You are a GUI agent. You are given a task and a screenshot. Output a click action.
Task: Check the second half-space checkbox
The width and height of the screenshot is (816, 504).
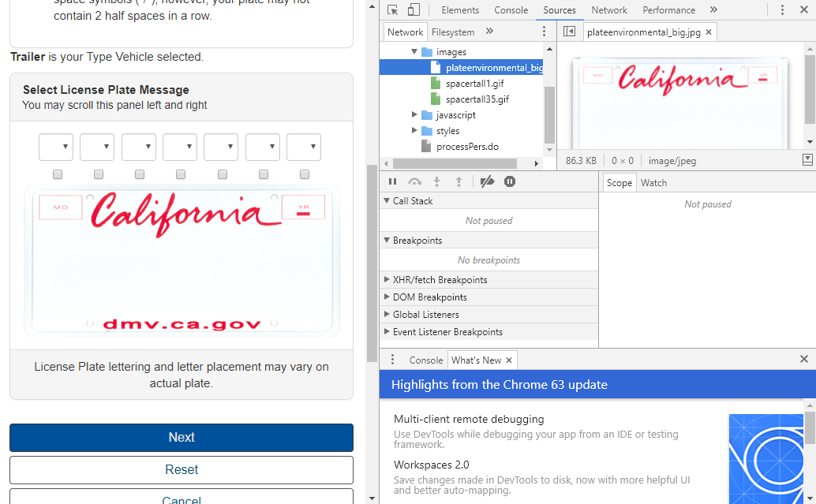99,174
